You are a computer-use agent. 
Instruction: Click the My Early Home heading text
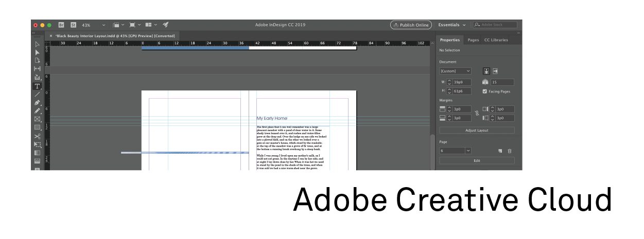pos(272,118)
